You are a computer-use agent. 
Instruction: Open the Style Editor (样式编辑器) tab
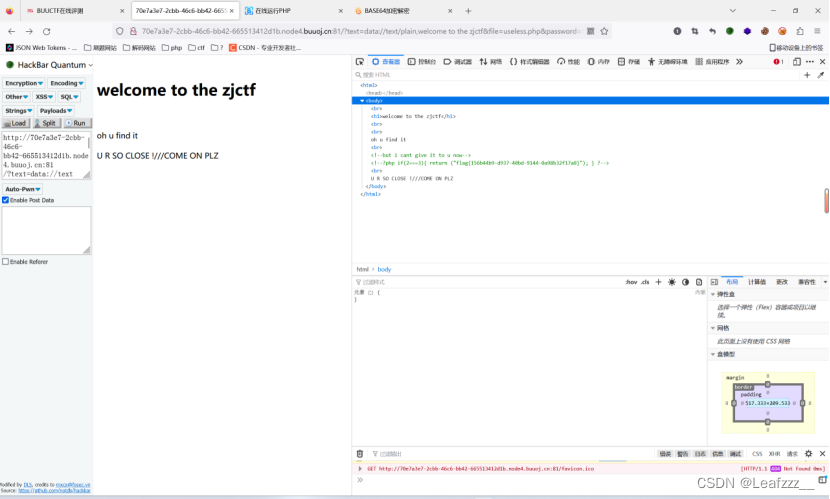530,62
